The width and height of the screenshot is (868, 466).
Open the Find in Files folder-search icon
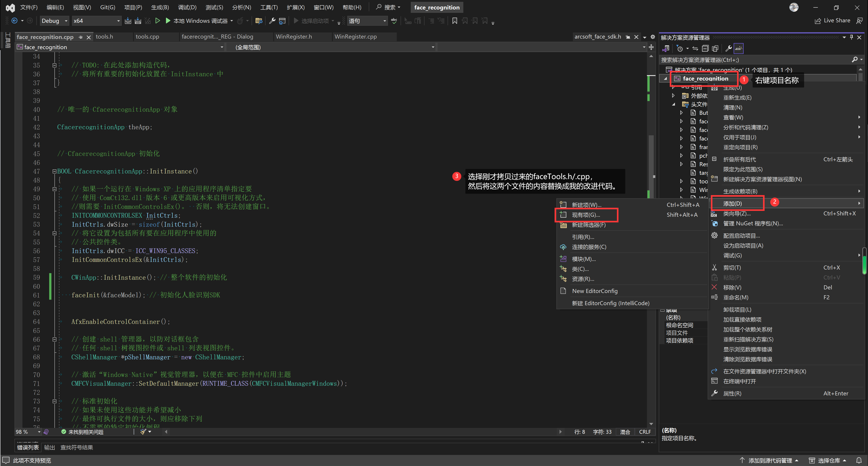[x=259, y=21]
